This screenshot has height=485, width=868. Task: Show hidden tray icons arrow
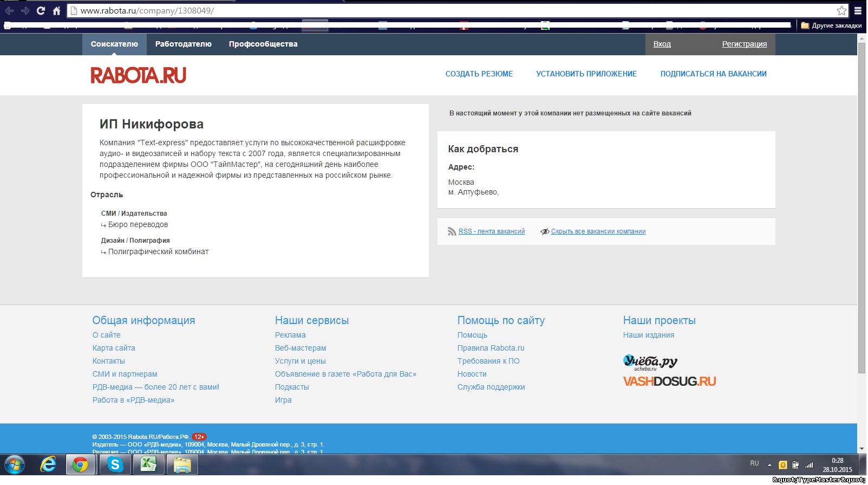pos(769,465)
